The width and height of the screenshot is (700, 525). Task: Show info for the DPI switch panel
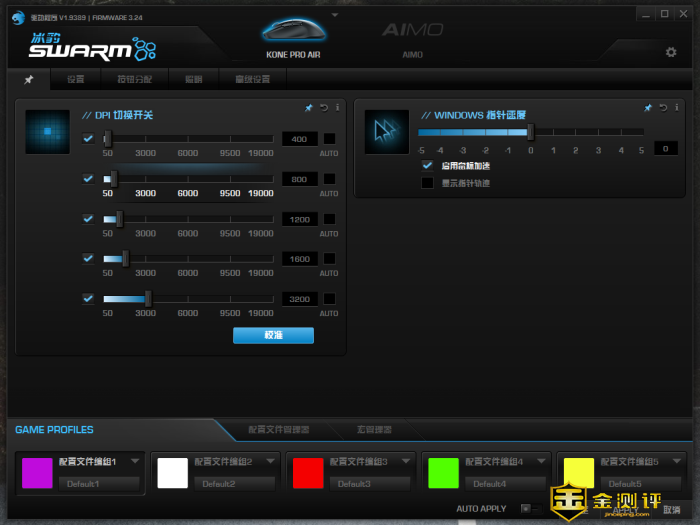click(338, 107)
